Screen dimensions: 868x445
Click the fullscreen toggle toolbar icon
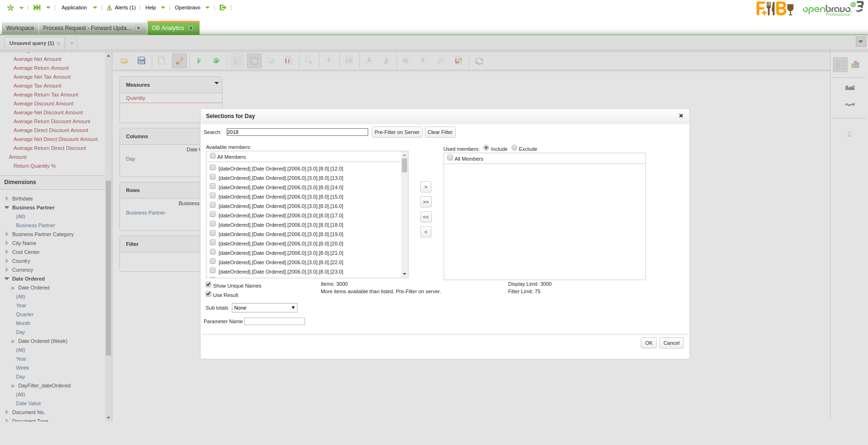479,61
